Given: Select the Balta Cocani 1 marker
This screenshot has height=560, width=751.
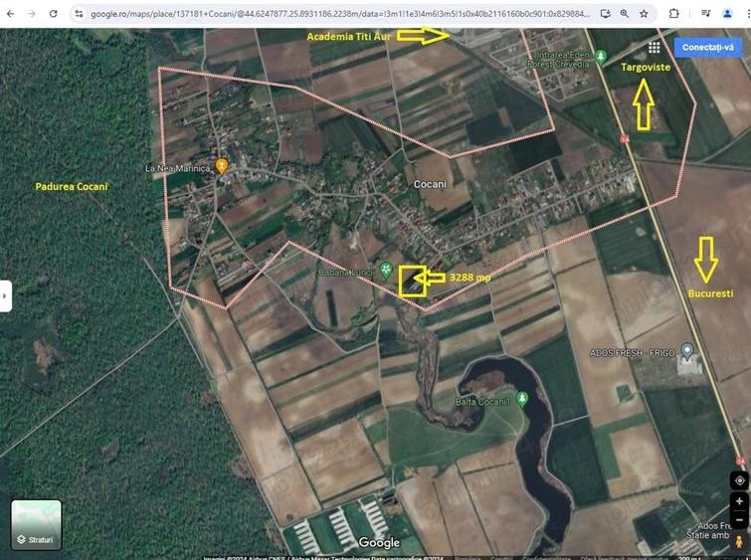Looking at the screenshot, I should pyautogui.click(x=522, y=399).
